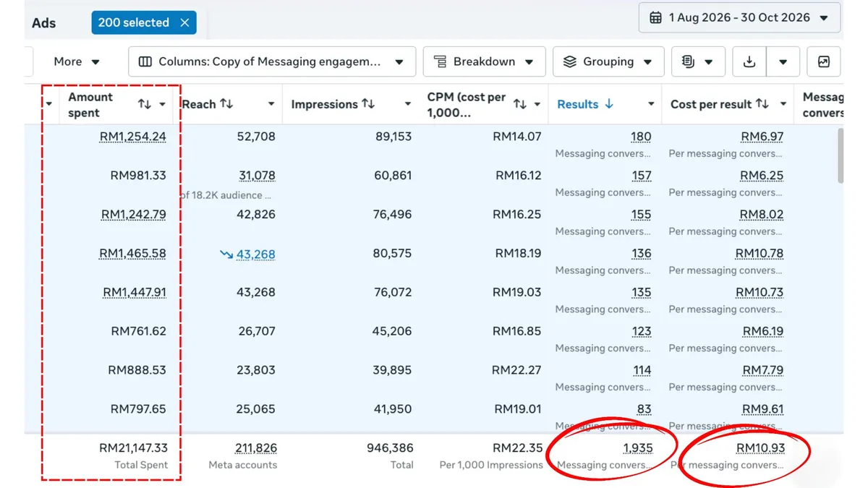Viewport: 868px width, 488px height.
Task: Click the amount RM1,254.24
Action: (x=133, y=137)
